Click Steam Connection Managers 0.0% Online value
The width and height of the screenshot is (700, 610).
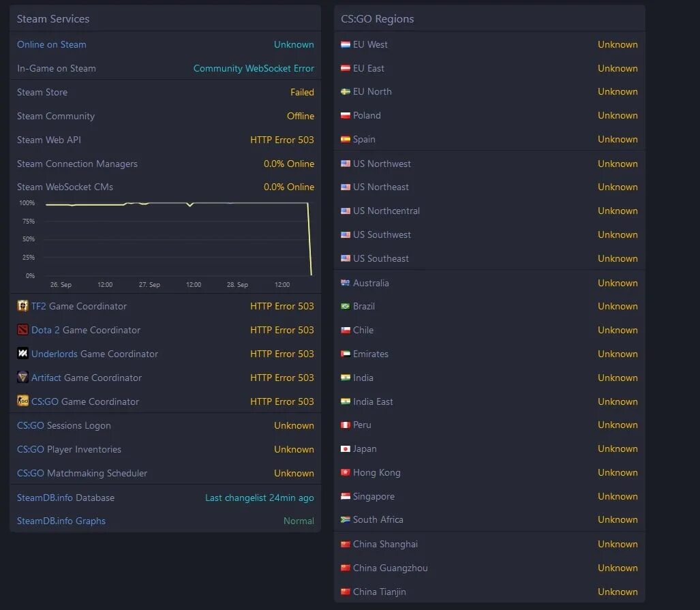point(289,164)
